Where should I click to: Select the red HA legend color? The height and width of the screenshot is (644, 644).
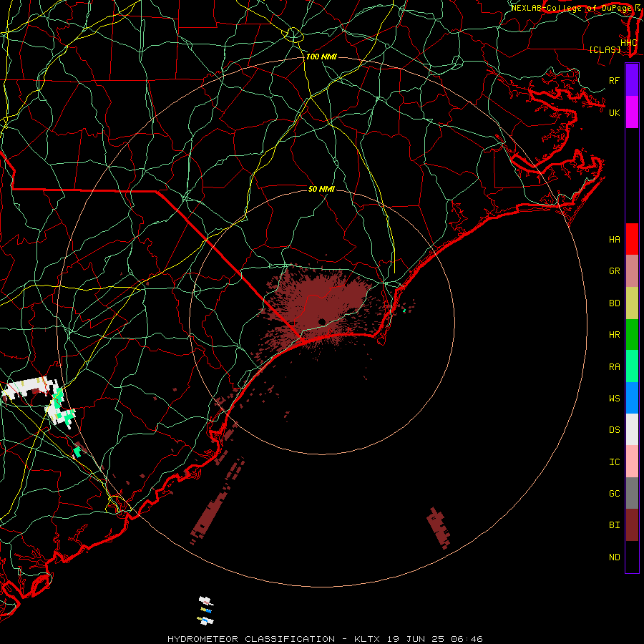pyautogui.click(x=632, y=239)
